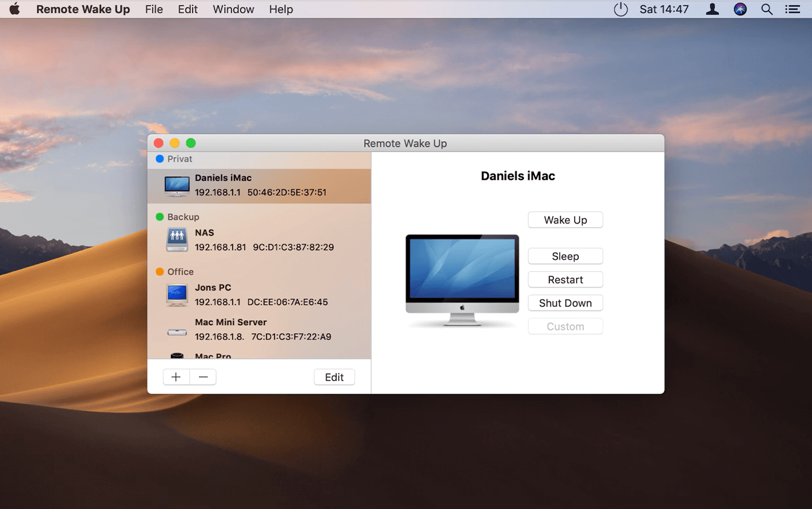The height and width of the screenshot is (509, 812).
Task: Click the NAS shared drive icon
Action: (177, 240)
